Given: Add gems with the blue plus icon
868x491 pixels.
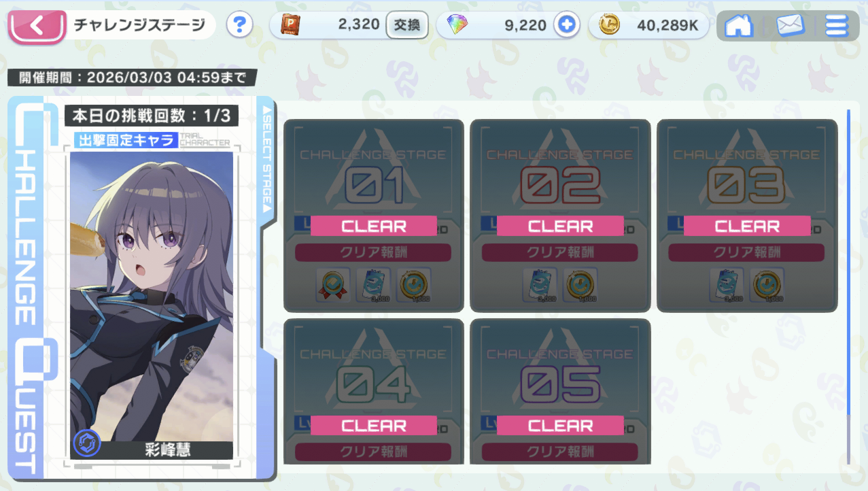Looking at the screenshot, I should tap(565, 26).
